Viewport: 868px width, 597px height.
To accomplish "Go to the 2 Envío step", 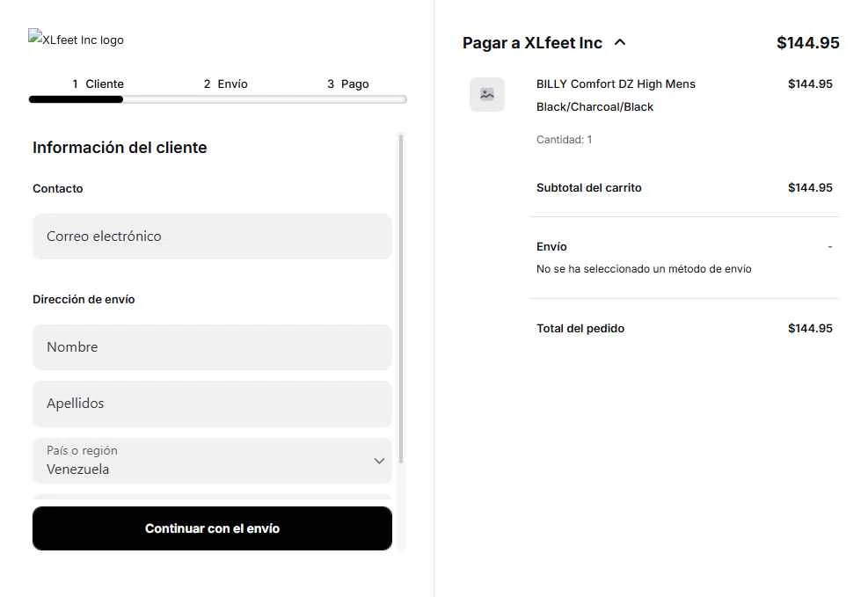I will pyautogui.click(x=225, y=84).
